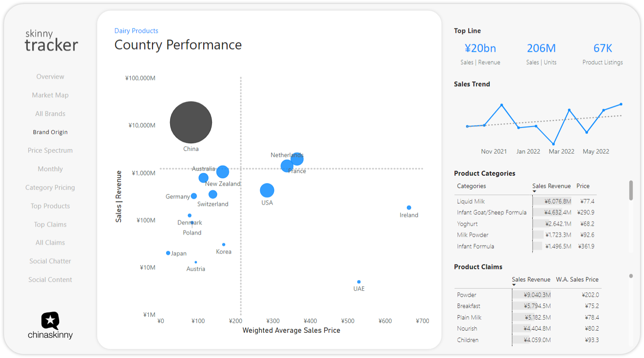Click the USA bubble in scatter chart
Viewport: 644px width, 358px height.
pyautogui.click(x=267, y=190)
